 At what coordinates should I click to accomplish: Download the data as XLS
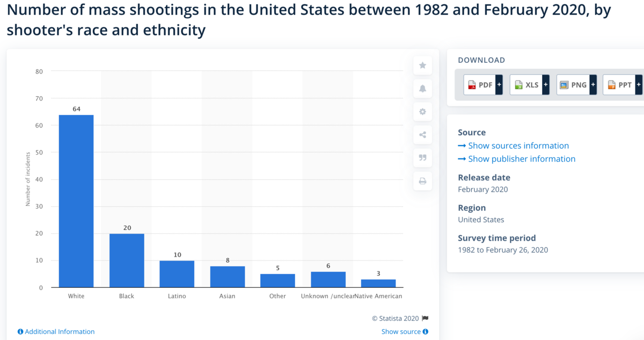point(525,85)
